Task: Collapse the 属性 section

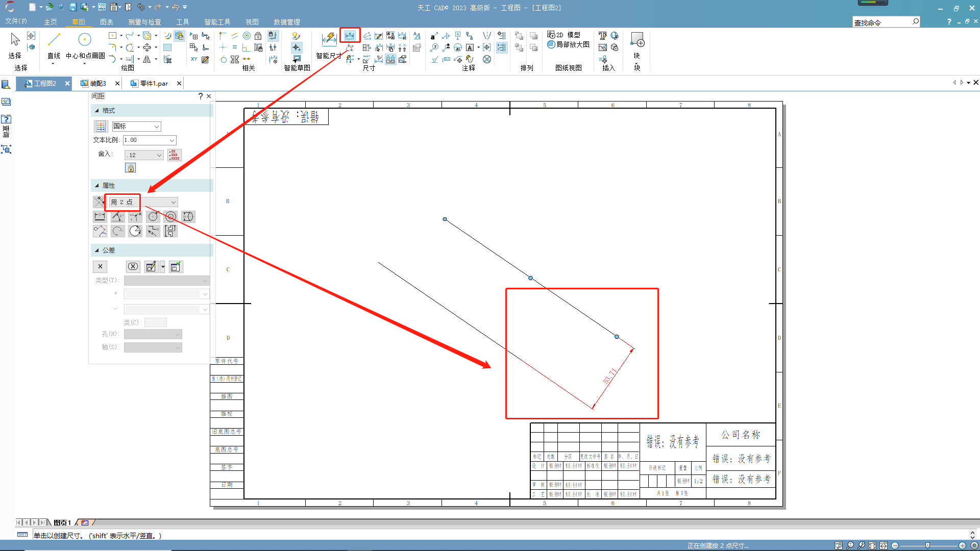Action: click(x=97, y=185)
